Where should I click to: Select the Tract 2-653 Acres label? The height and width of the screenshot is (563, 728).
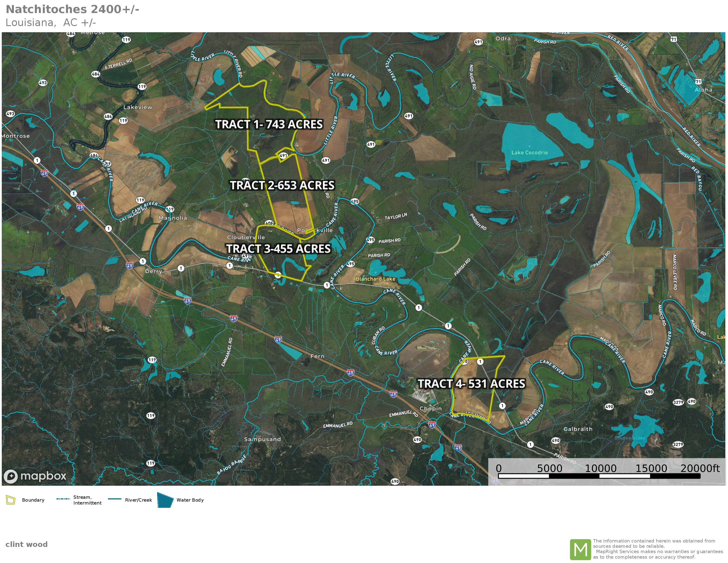click(x=282, y=185)
